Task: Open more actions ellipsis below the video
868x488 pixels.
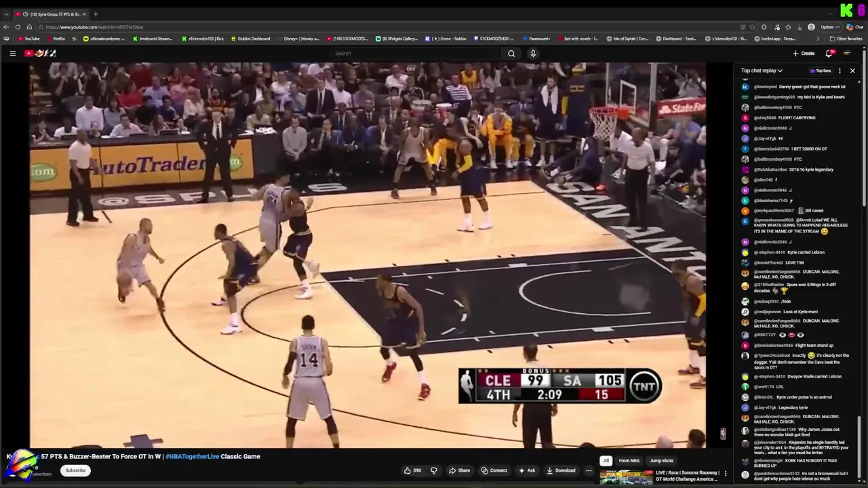Action: click(589, 470)
